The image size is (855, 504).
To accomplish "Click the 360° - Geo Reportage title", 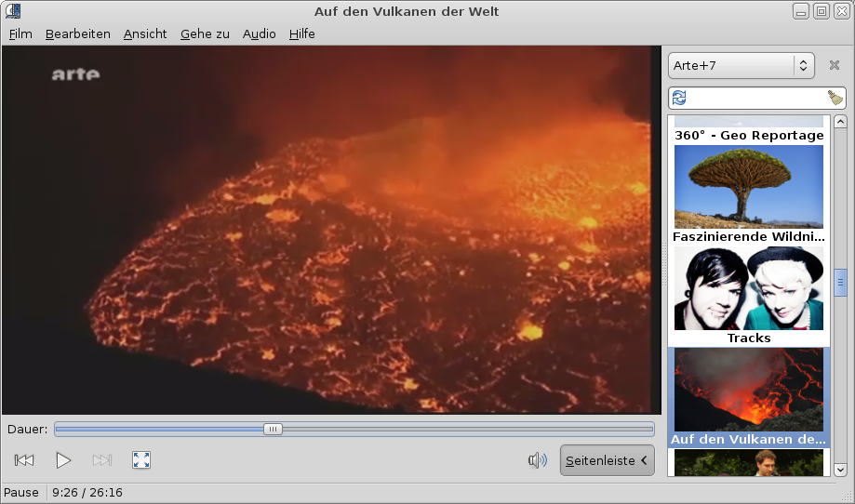I will 749,135.
